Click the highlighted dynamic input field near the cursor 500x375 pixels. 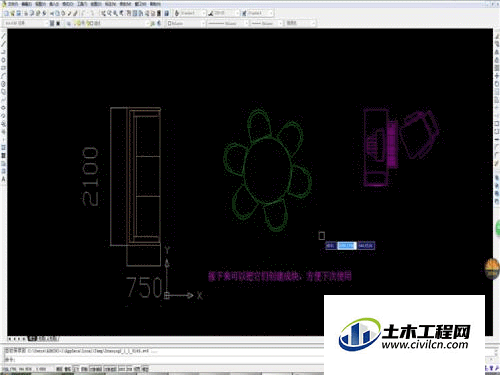coord(347,246)
